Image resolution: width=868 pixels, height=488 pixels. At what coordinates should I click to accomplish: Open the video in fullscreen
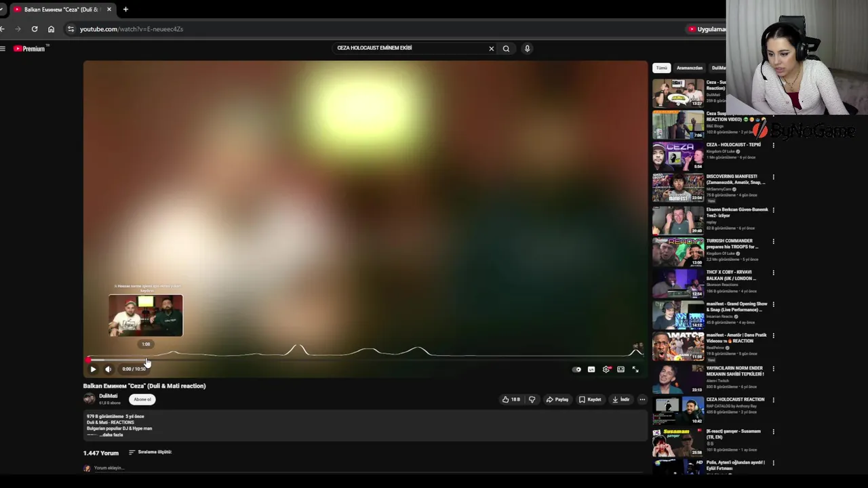pos(635,369)
